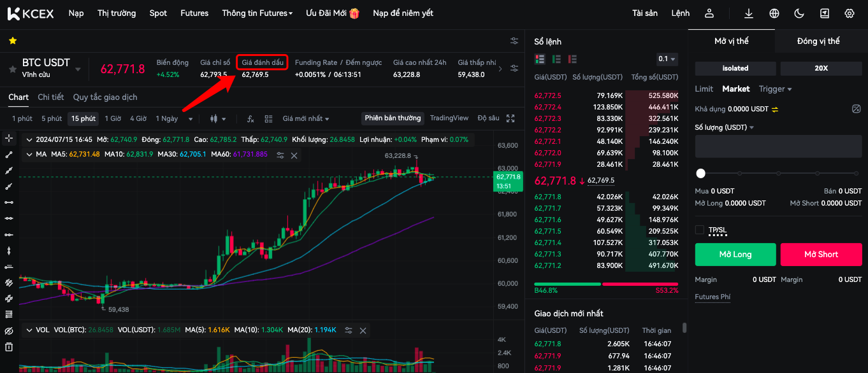This screenshot has height=373, width=868.
Task: Click the user profile icon
Action: pos(709,13)
